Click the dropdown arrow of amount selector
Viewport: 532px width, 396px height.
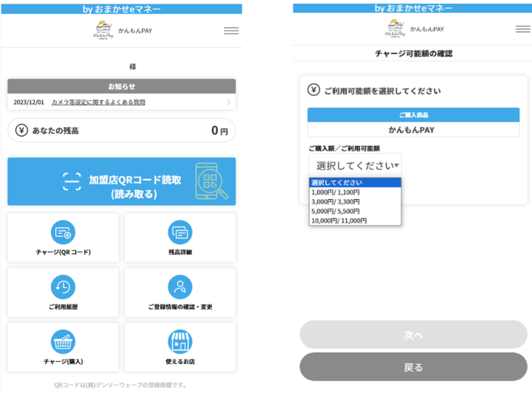pos(396,166)
